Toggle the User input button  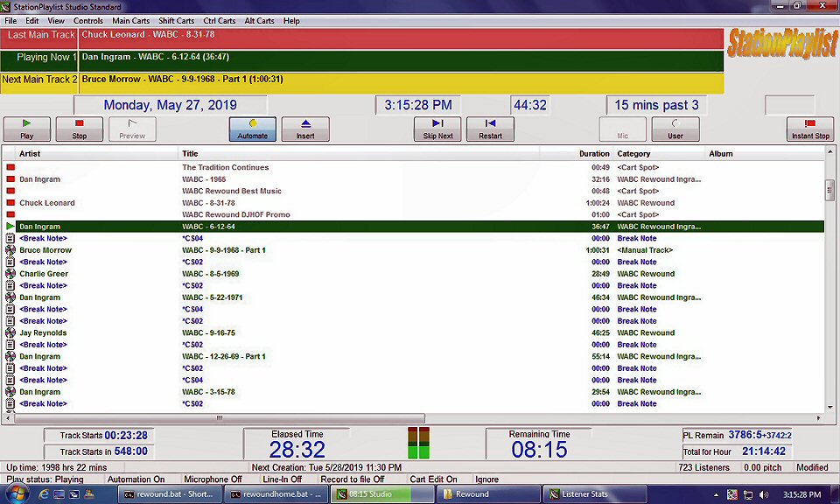coord(675,129)
